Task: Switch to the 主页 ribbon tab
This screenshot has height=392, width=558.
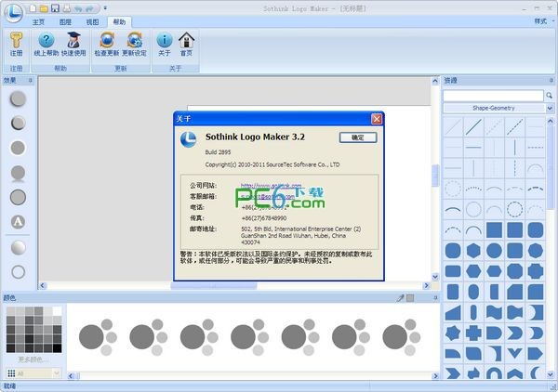Action: point(38,22)
